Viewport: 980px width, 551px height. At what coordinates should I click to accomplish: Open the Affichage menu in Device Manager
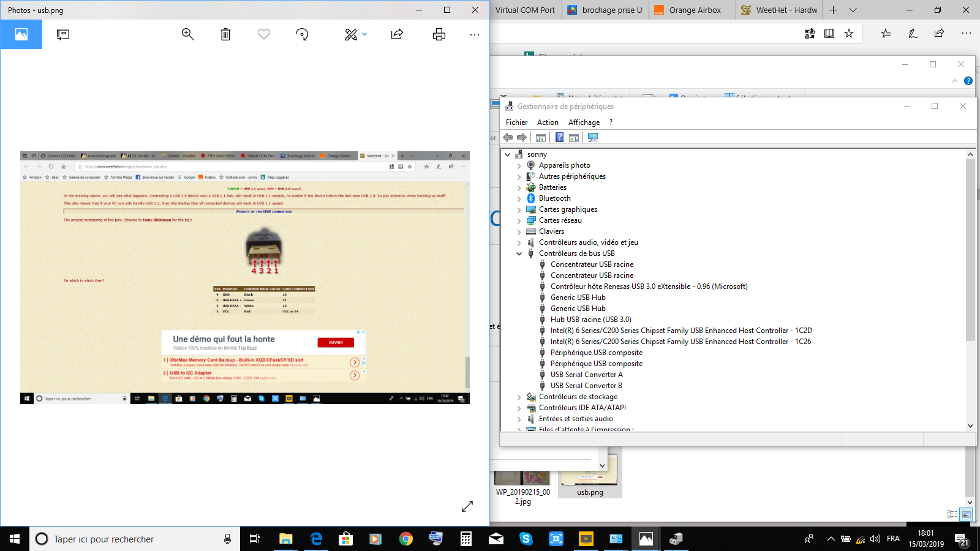point(584,122)
